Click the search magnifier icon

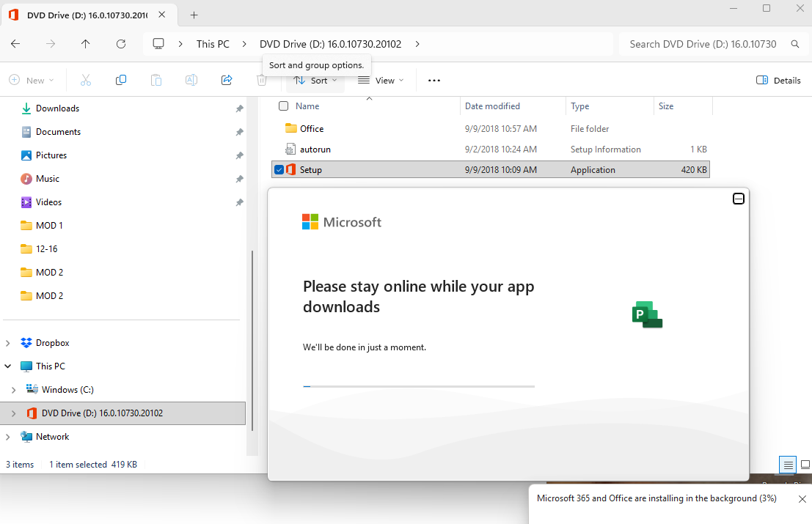tap(795, 44)
